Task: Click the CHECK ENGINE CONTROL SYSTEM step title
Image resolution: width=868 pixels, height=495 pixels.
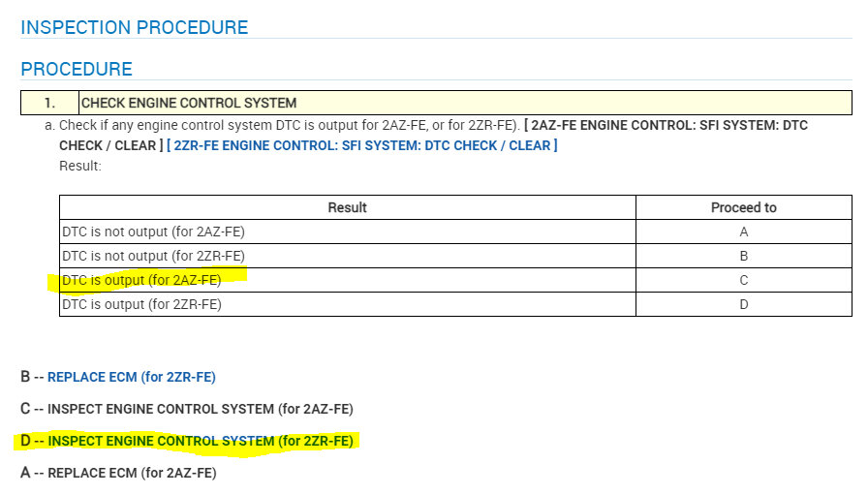Action: tap(189, 103)
